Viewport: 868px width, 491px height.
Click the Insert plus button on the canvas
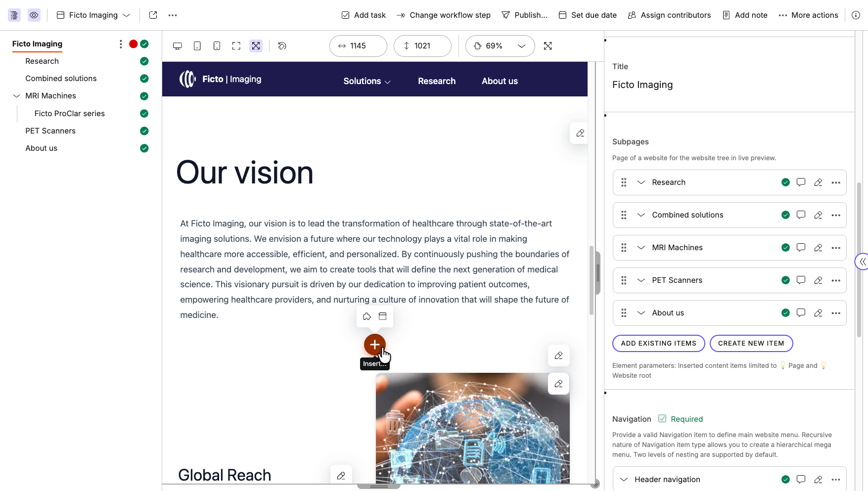(375, 345)
